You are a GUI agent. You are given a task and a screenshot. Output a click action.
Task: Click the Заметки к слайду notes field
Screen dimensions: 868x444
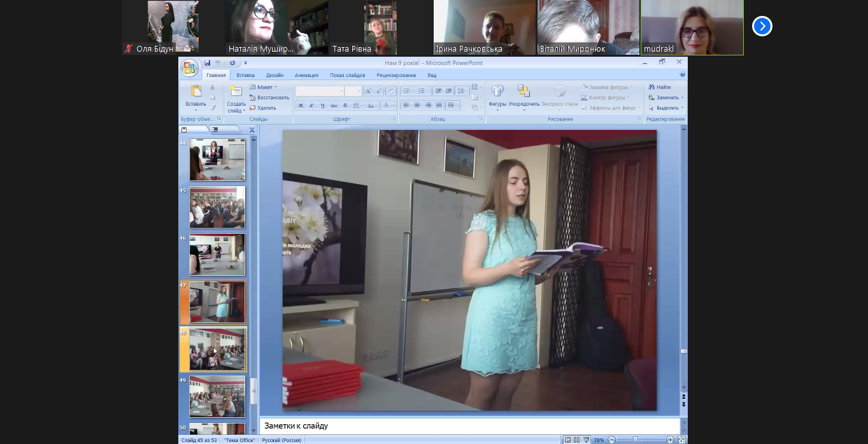(x=470, y=426)
